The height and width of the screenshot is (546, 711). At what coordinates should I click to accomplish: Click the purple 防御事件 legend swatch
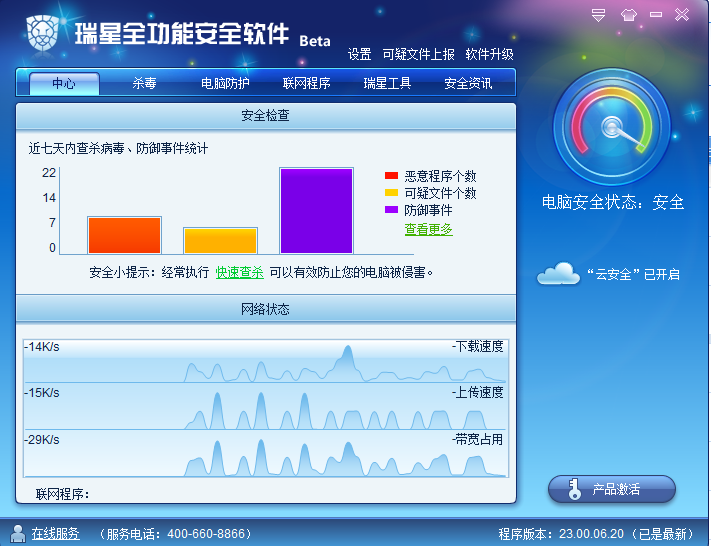click(391, 210)
